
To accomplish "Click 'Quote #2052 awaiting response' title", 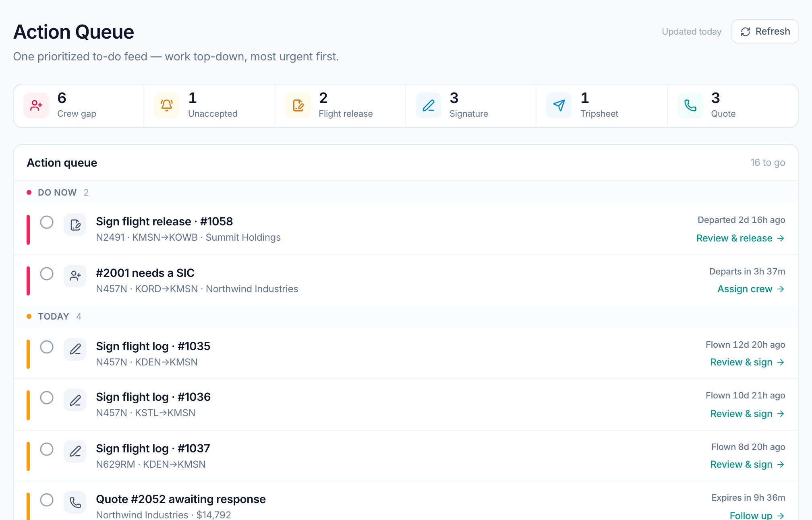I will 181,499.
